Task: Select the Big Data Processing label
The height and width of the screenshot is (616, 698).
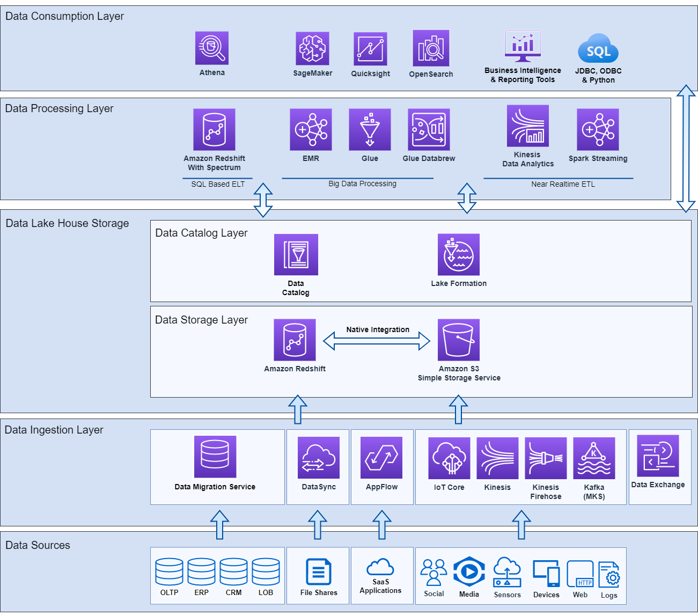Action: [362, 184]
